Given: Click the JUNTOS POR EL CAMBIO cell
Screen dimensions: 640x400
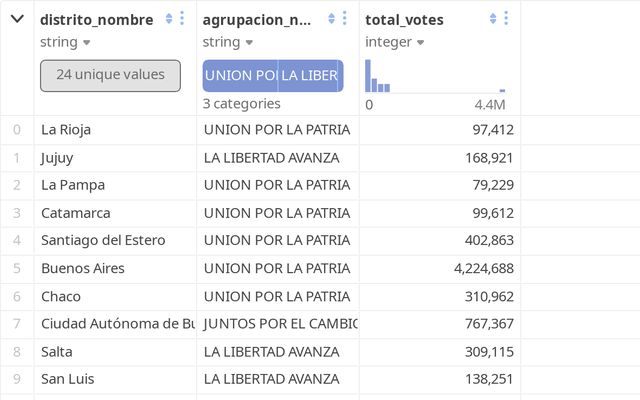Looking at the screenshot, I should pos(280,324).
